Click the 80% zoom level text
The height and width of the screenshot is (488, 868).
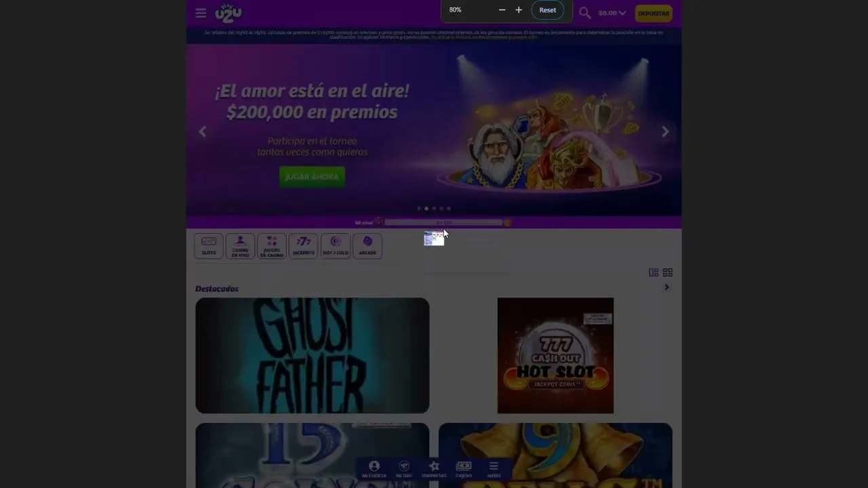(455, 10)
